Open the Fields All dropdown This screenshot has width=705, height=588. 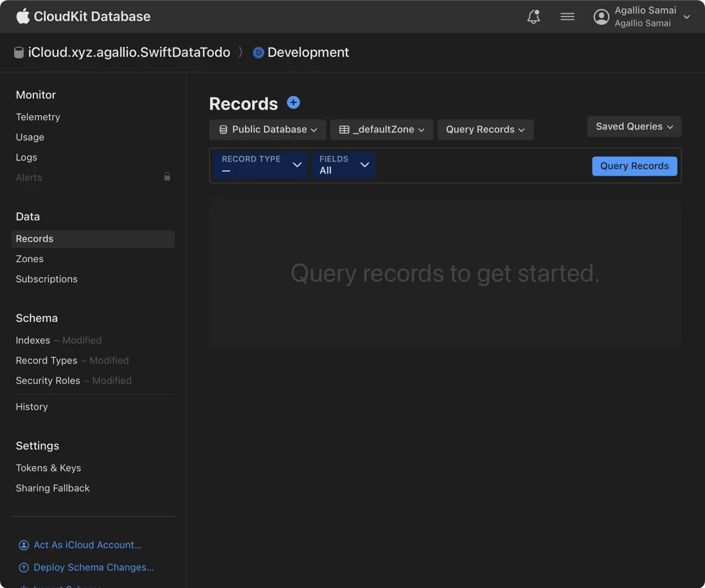344,165
